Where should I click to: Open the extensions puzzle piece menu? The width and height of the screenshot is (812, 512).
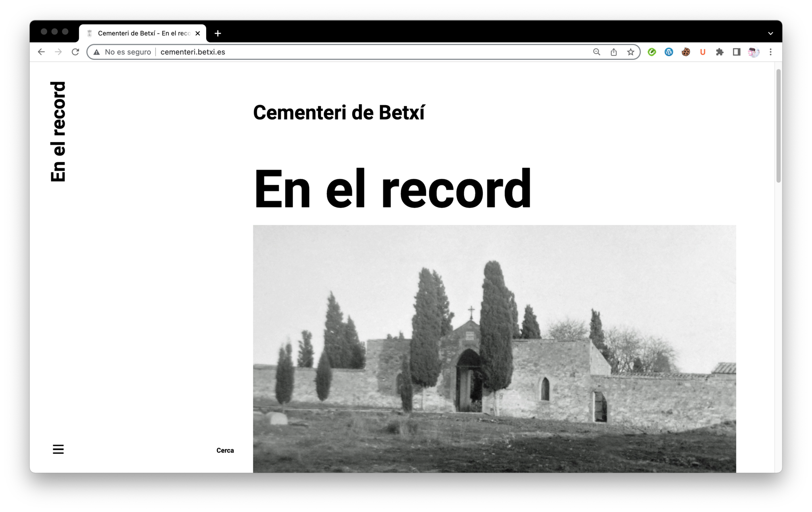[x=720, y=52]
